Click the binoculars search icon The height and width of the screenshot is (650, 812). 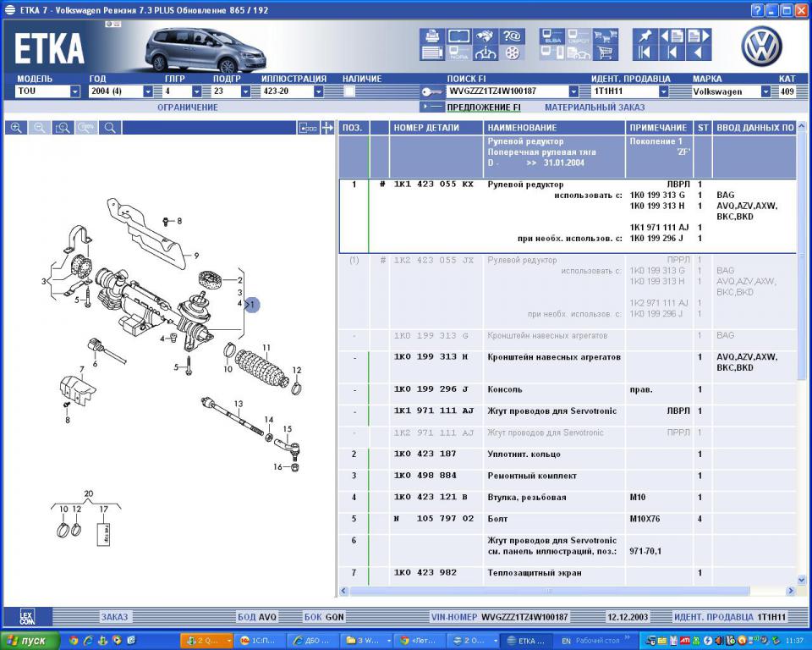[486, 36]
